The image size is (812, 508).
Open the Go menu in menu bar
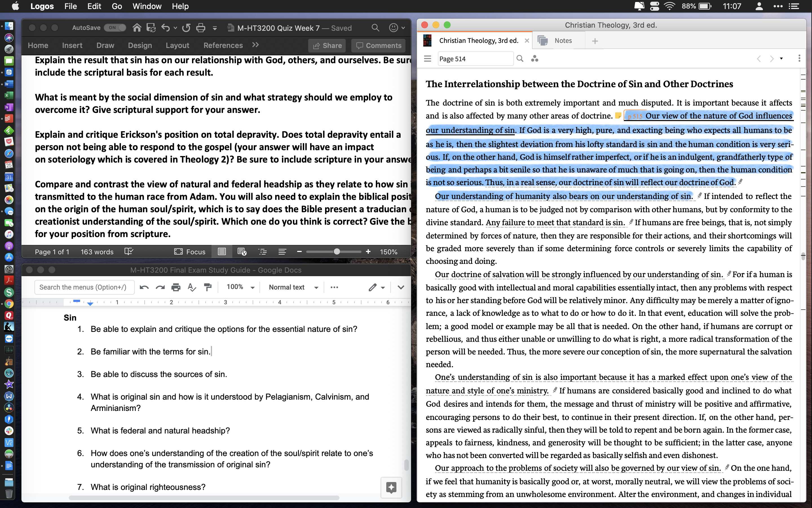coord(117,6)
